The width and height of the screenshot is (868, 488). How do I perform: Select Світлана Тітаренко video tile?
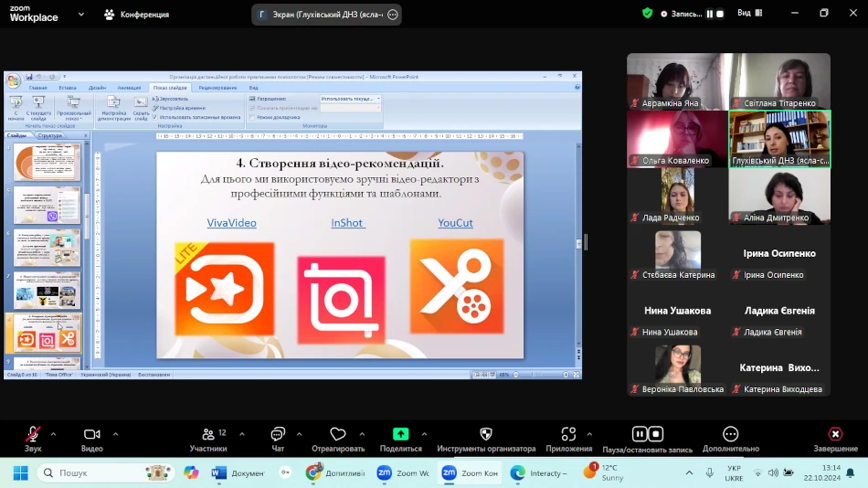pyautogui.click(x=779, y=81)
